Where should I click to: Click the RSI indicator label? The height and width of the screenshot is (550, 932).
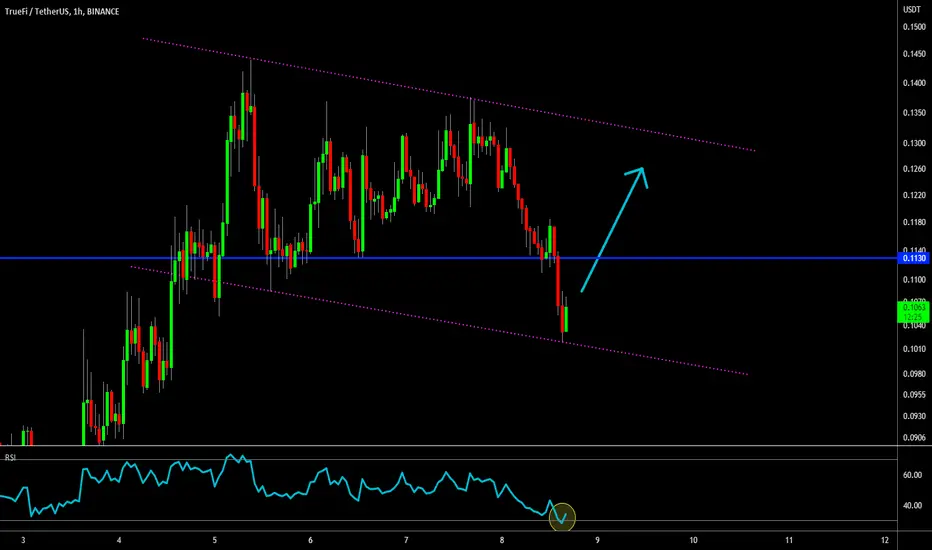(x=10, y=458)
